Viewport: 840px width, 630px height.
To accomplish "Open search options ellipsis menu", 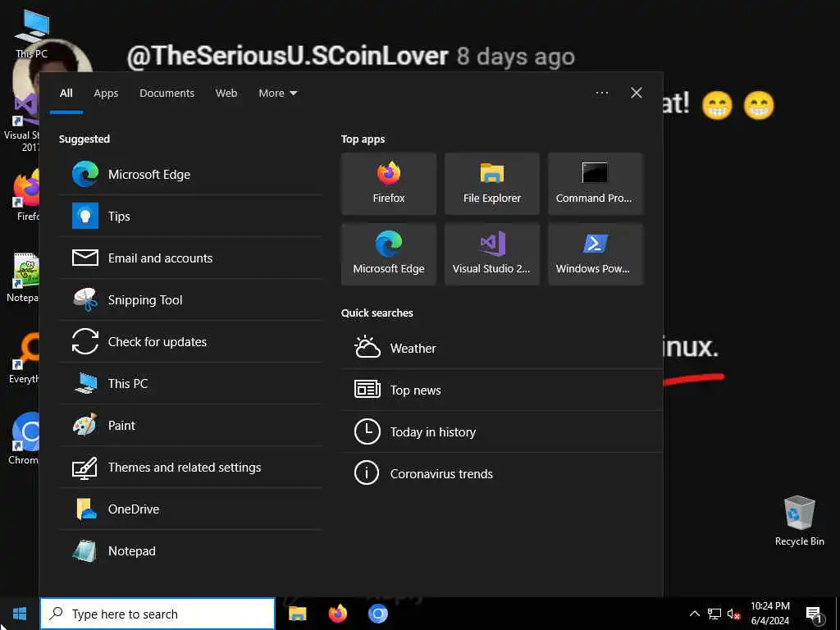I will [601, 93].
